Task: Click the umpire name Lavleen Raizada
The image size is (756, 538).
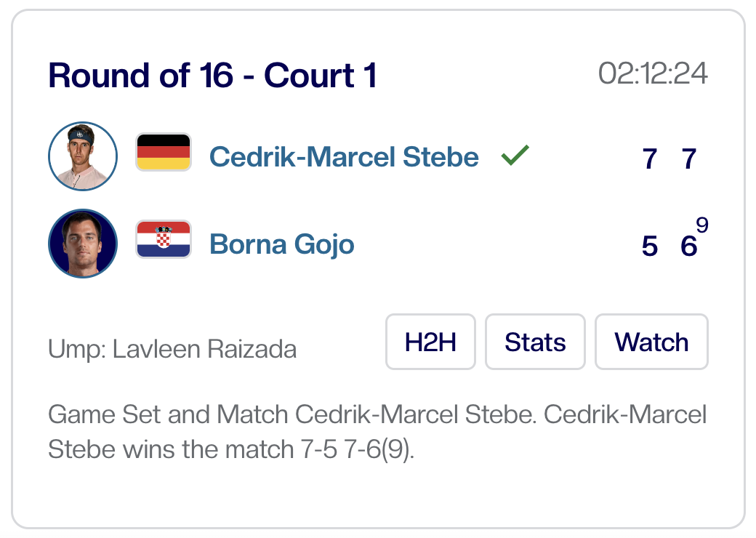Action: (205, 350)
